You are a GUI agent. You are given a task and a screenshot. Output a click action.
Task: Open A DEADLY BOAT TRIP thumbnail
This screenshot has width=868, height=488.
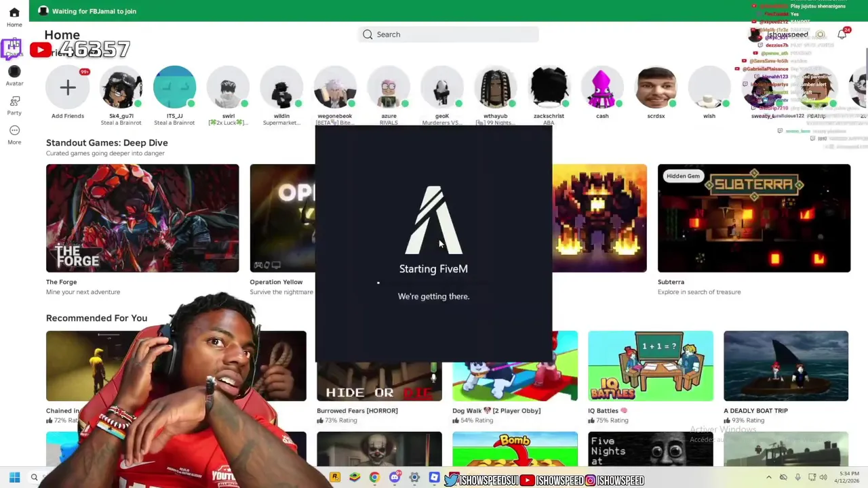(x=786, y=366)
